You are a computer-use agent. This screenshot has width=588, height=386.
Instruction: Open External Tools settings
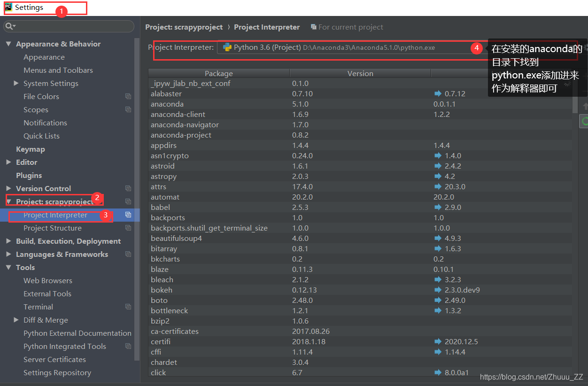pyautogui.click(x=47, y=293)
